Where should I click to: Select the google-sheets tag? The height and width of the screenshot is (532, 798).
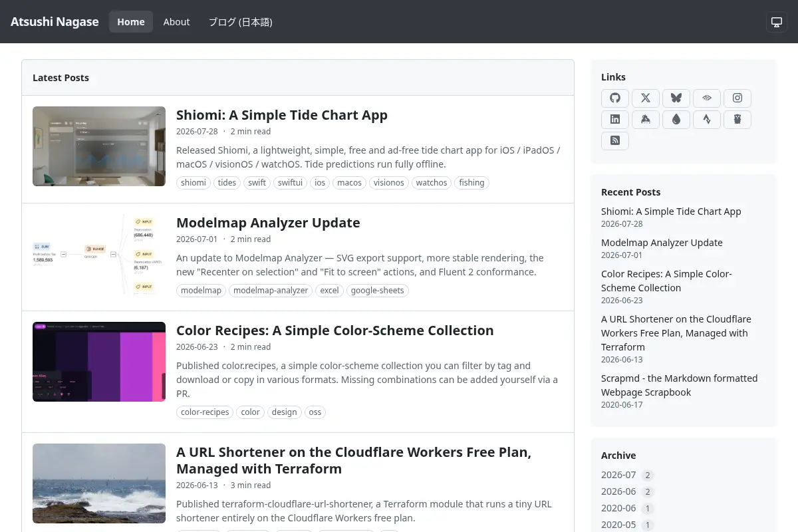pyautogui.click(x=378, y=291)
